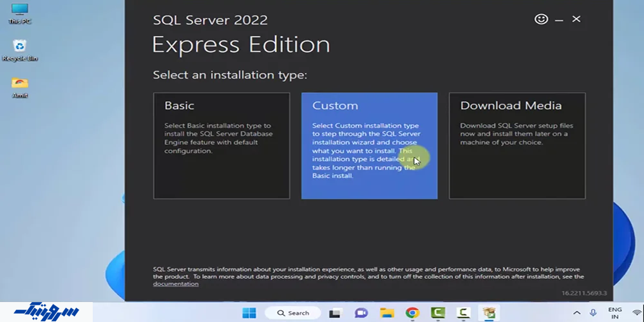Show hidden system tray icons
This screenshot has width=644, height=322.
(x=576, y=313)
